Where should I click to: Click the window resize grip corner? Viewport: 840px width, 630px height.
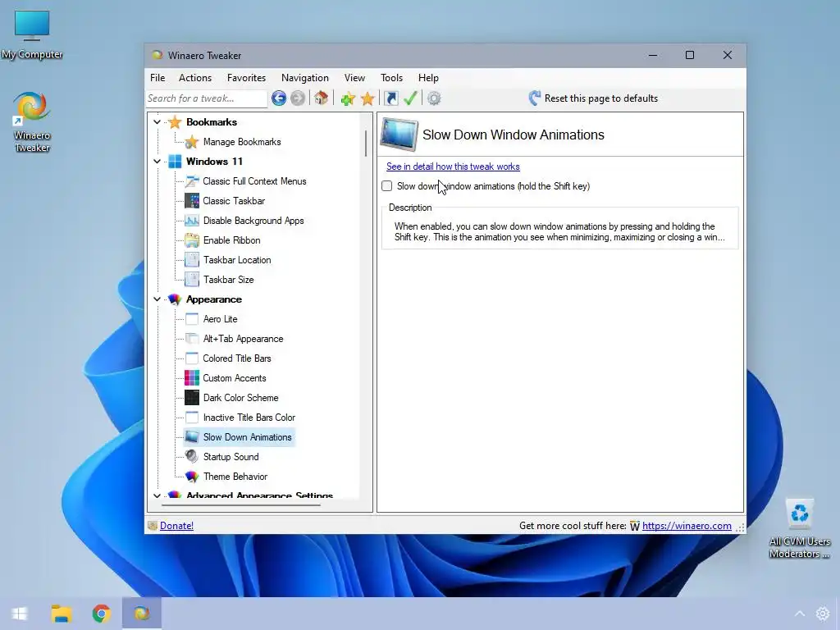(740, 527)
